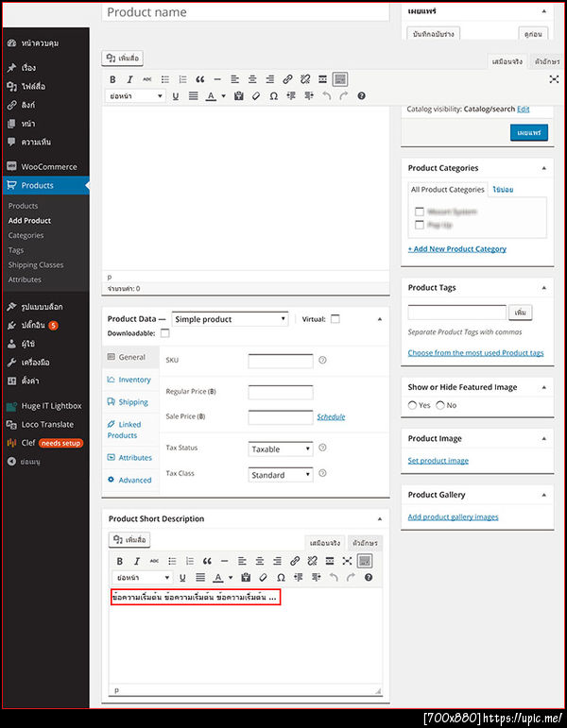
Task: Collapse the Product Data panel
Action: click(x=380, y=319)
